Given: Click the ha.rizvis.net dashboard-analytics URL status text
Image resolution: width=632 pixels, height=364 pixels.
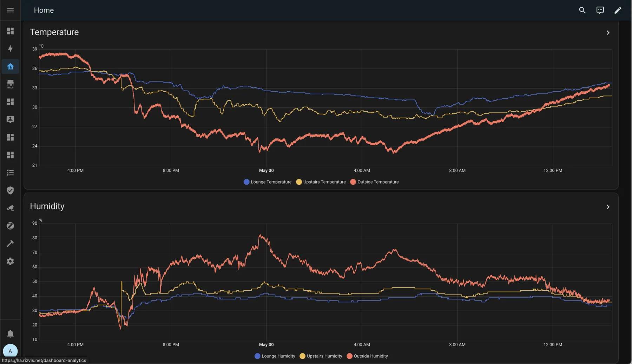Looking at the screenshot, I should pyautogui.click(x=44, y=360).
